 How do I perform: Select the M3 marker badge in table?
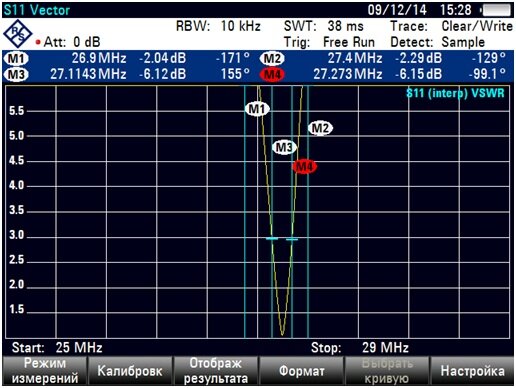tap(16, 74)
